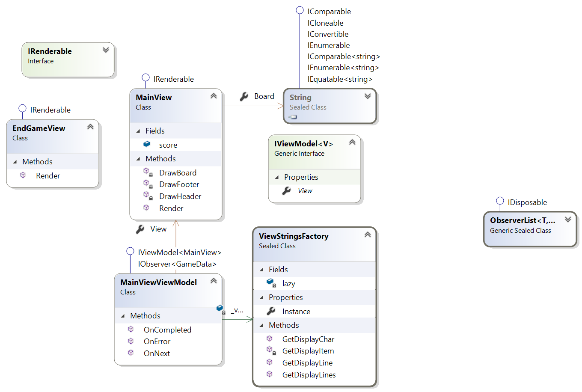
Task: Click the _v... field association icon
Action: coord(221,309)
